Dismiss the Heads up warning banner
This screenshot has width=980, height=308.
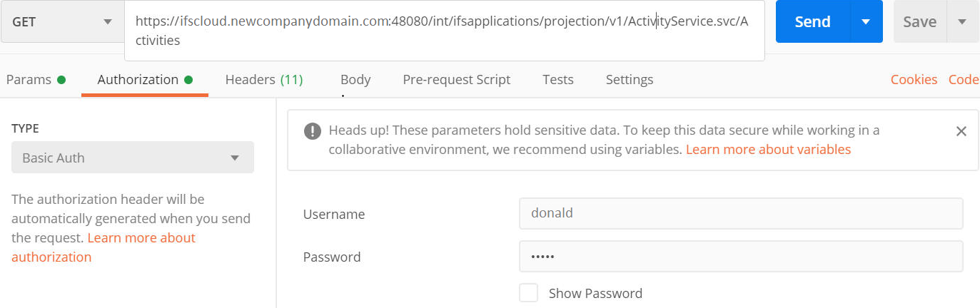point(961,131)
